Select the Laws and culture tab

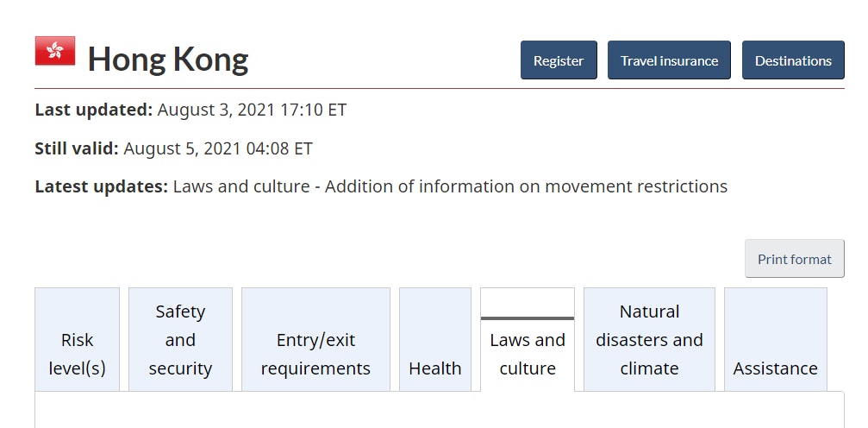[528, 339]
